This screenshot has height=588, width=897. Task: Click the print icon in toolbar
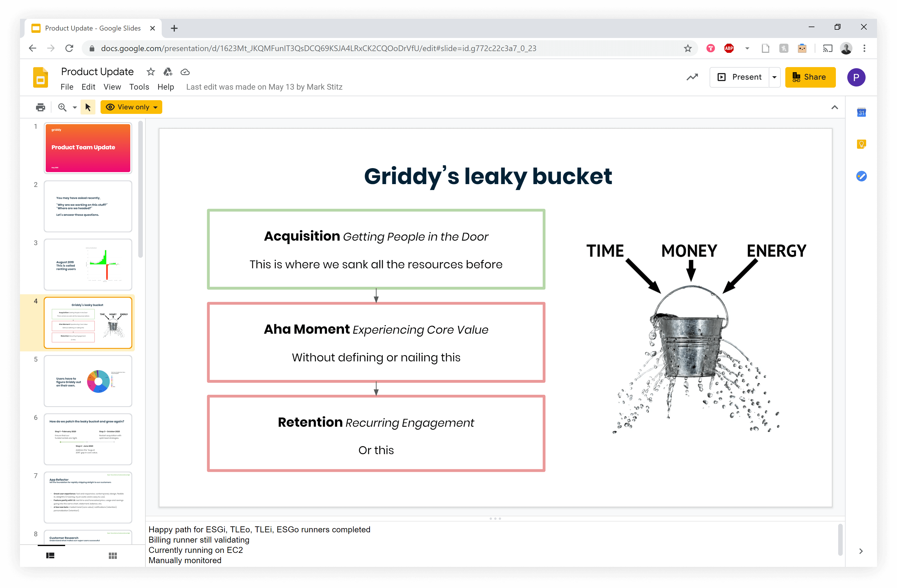(40, 107)
